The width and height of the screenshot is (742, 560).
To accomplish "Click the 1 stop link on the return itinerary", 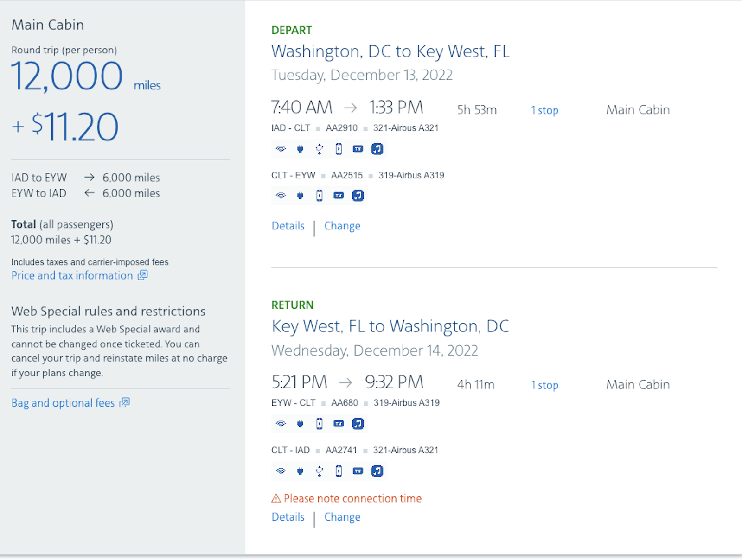I will [x=544, y=385].
